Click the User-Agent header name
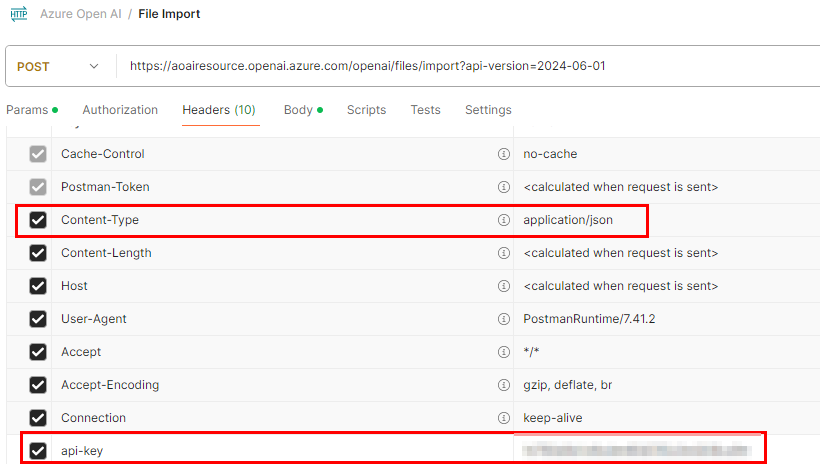 pyautogui.click(x=94, y=319)
